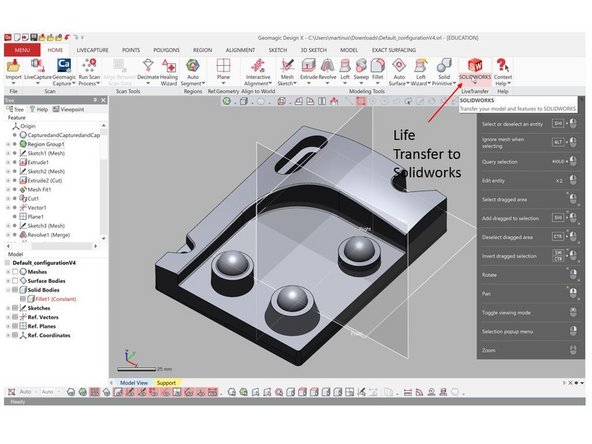Screen dimensions: 592x444
Task: Open the SKETCH ribbon tab
Action: point(278,50)
